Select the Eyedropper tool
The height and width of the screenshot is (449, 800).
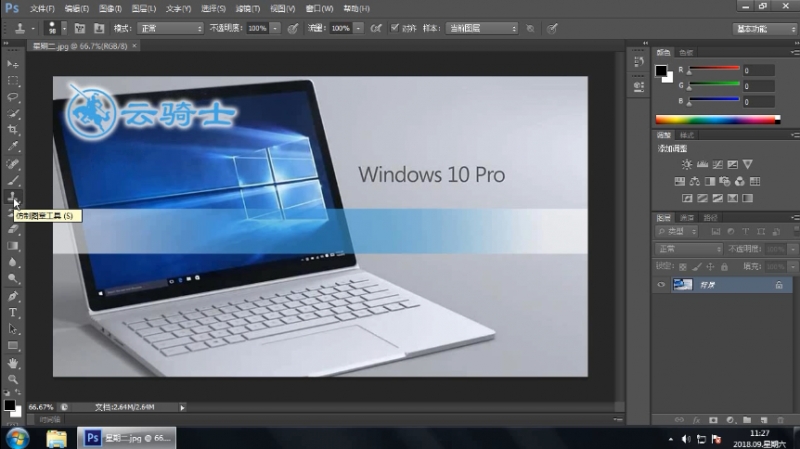(13, 146)
